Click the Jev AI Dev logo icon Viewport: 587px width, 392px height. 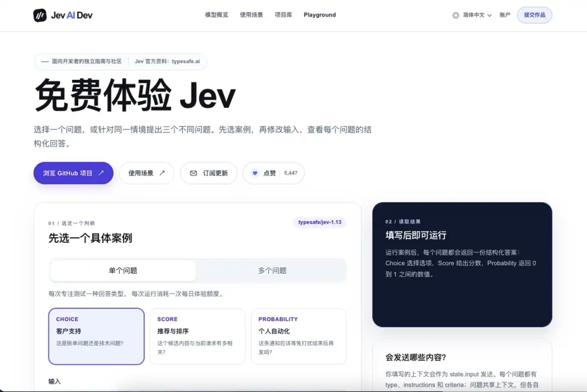40,15
